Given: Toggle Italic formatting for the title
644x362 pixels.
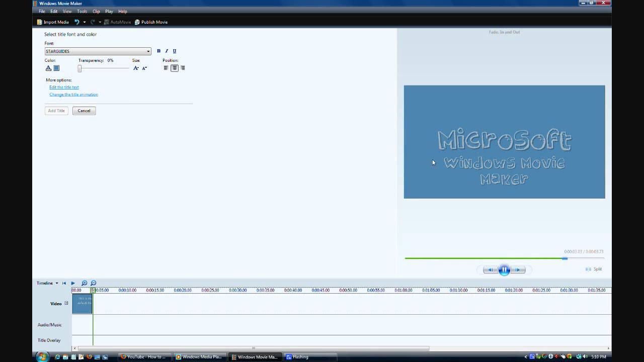Looking at the screenshot, I should pos(167,51).
